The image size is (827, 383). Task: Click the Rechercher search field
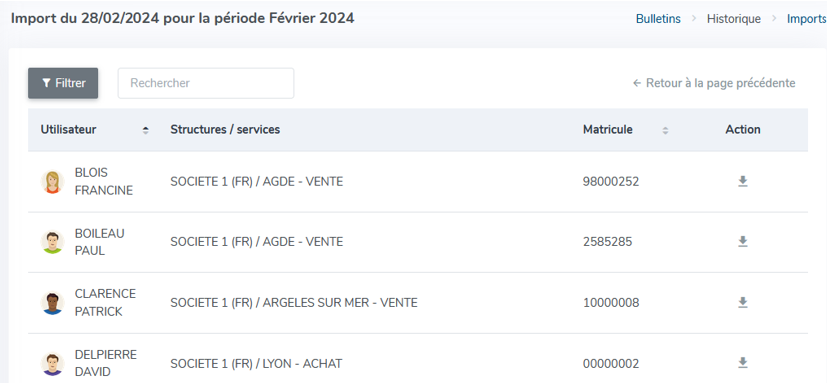click(206, 83)
